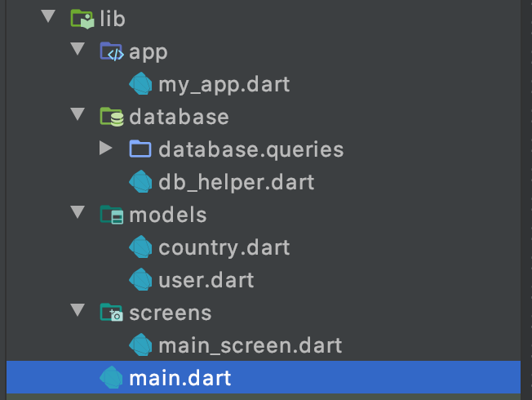Viewport: 532px width, 400px height.
Task: Click the database folder icon
Action: pyautogui.click(x=111, y=117)
